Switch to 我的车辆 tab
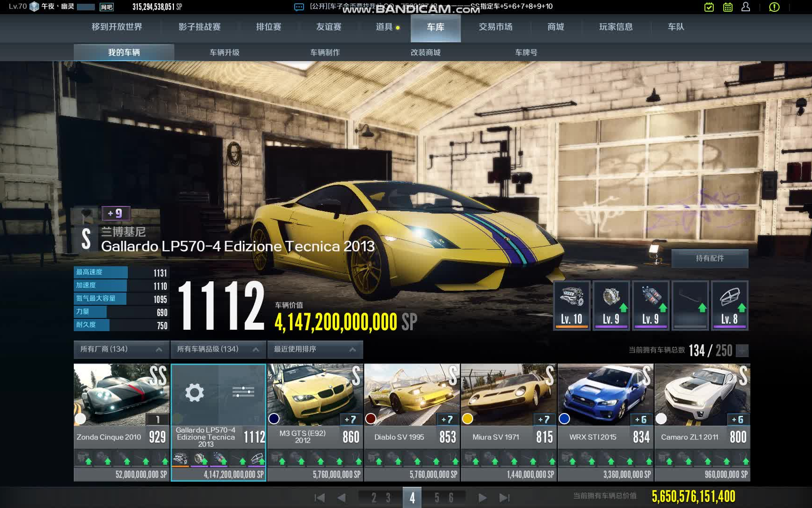This screenshot has width=812, height=508. 124,52
